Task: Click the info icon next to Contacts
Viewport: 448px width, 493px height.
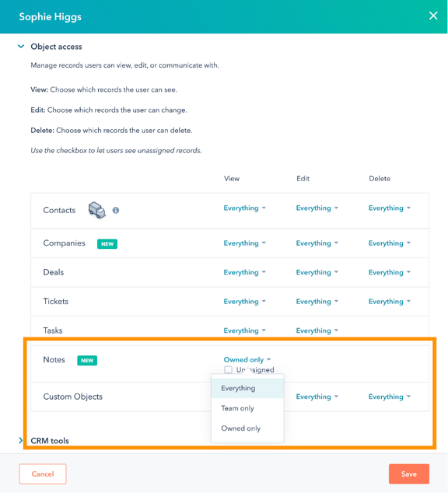Action: coord(116,211)
